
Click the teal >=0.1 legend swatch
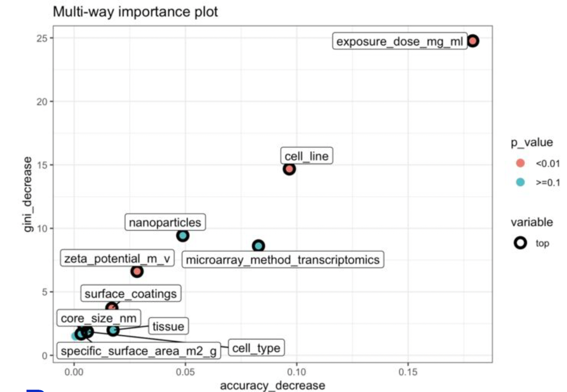(x=520, y=182)
